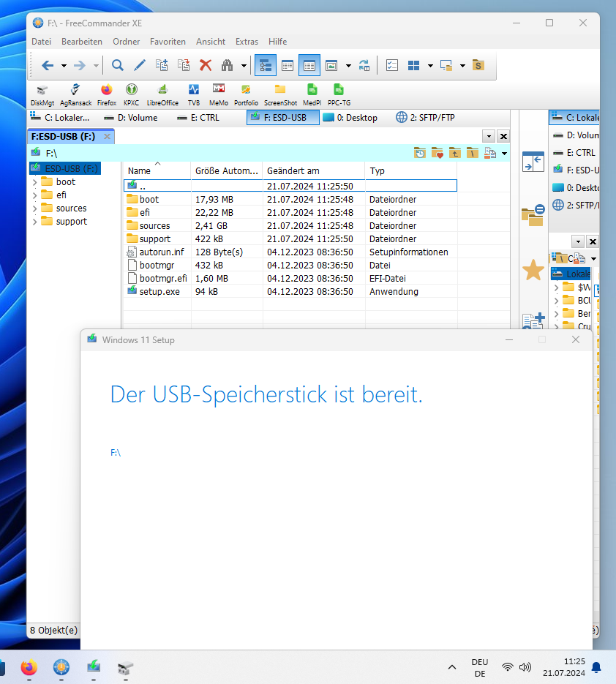Open ScreenShot folder shortcut
Screen dimensions: 616x684
click(280, 95)
